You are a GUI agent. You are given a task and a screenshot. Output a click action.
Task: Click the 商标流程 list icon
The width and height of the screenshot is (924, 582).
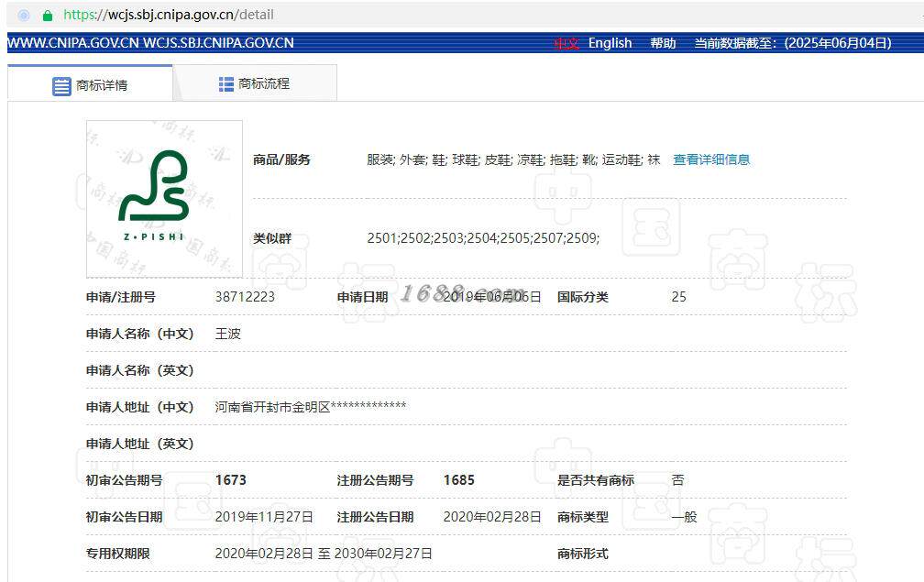coord(226,84)
